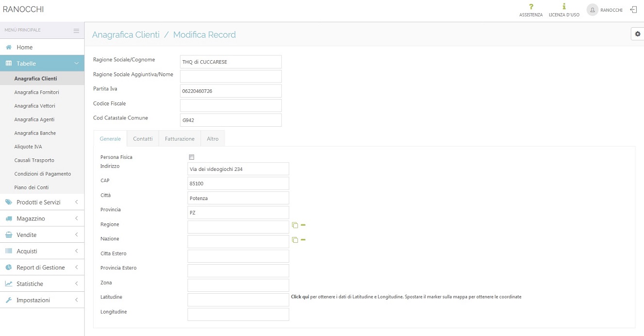Screen dimensions: 644x336
Task: Click the Ranocchi user avatar icon
Action: [592, 10]
